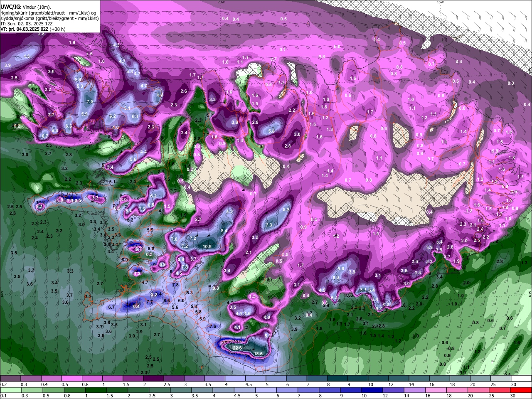The width and height of the screenshot is (532, 399).
Task: Click the darkest purple snow legend swatch
Action: coord(153,378)
